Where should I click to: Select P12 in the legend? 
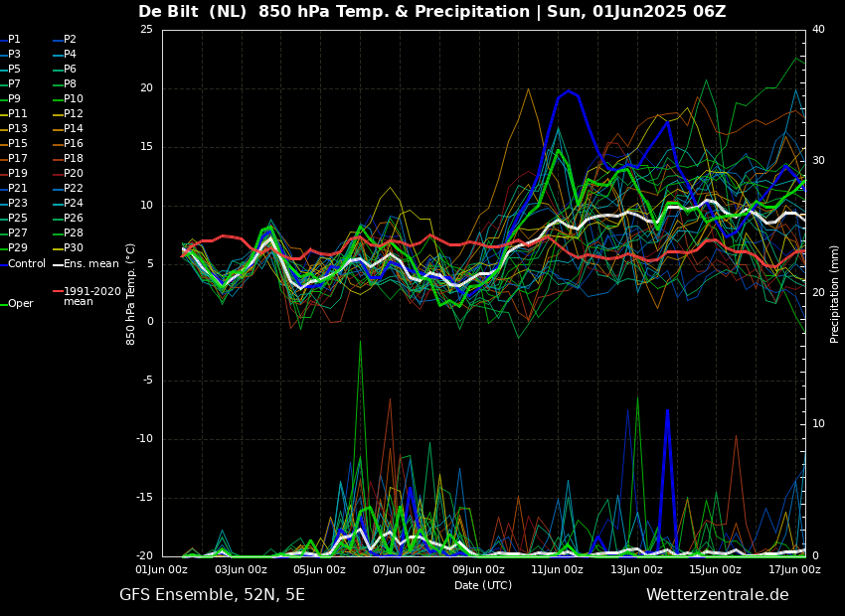pos(68,114)
